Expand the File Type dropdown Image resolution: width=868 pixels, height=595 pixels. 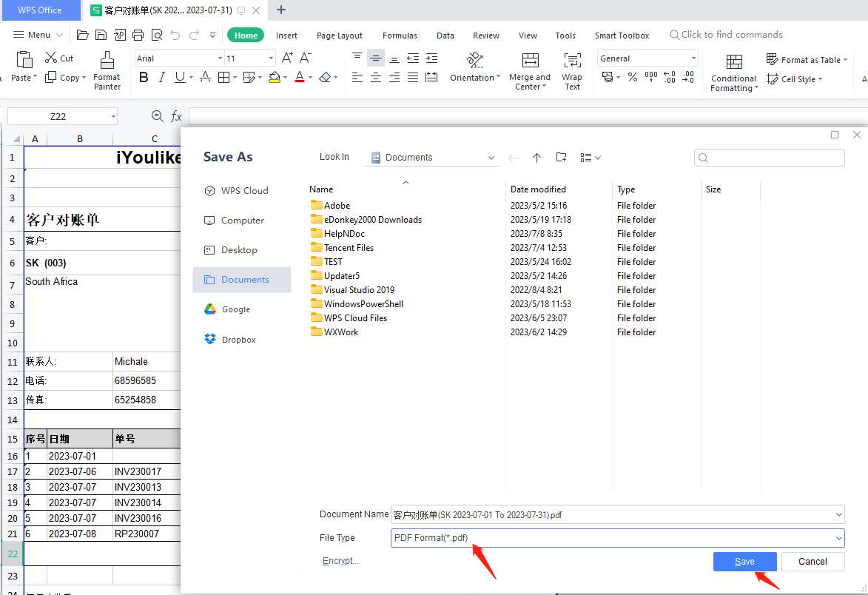pyautogui.click(x=838, y=538)
